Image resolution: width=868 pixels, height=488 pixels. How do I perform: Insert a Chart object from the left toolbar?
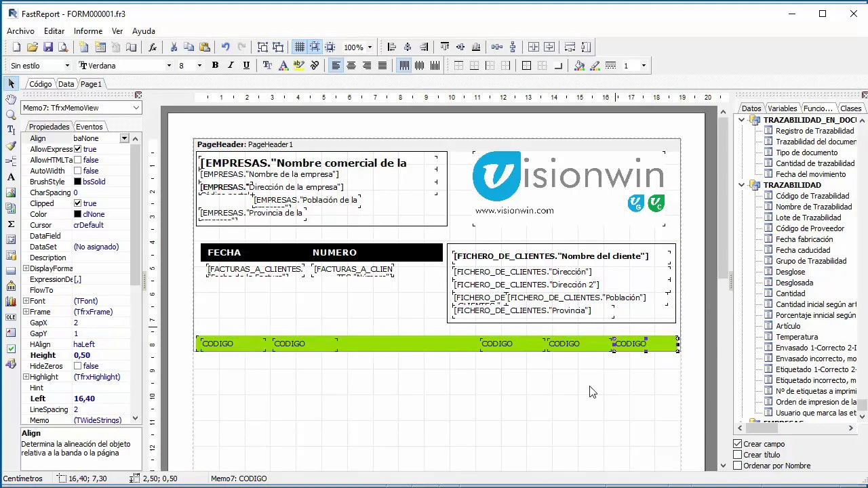pyautogui.click(x=11, y=302)
